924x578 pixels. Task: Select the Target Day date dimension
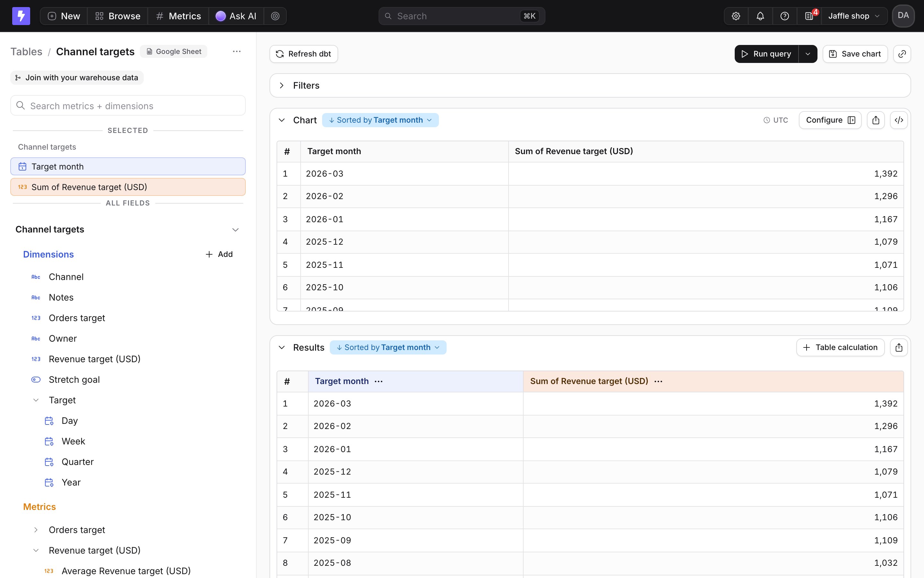click(x=70, y=421)
